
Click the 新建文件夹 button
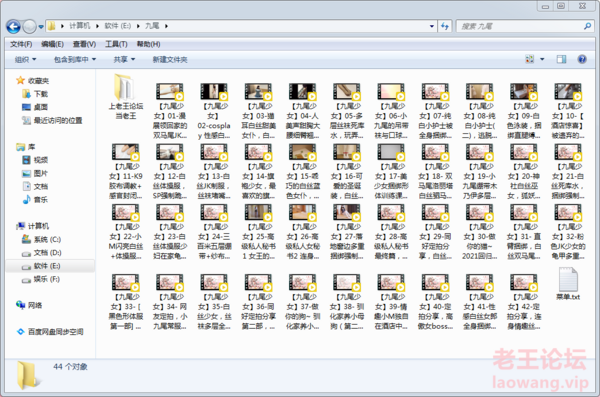tap(170, 59)
